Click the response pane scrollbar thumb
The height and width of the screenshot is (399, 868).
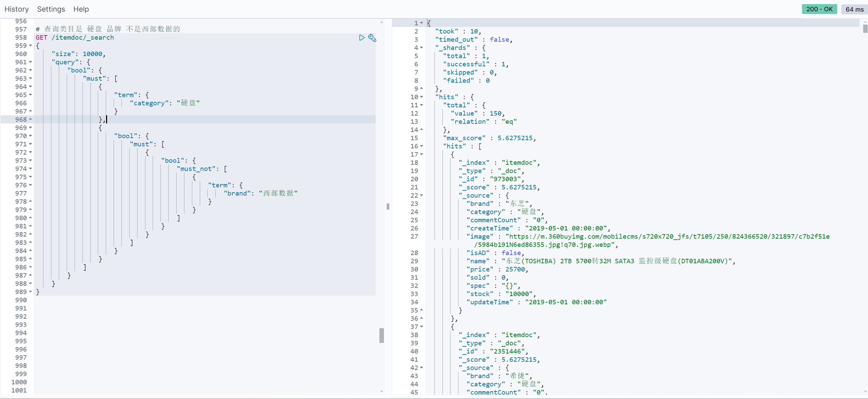[865, 28]
